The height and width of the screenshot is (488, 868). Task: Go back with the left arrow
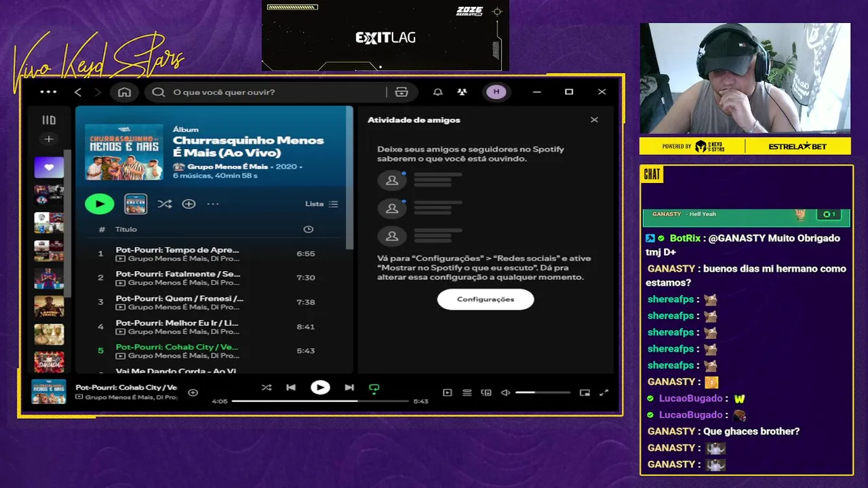click(x=78, y=92)
